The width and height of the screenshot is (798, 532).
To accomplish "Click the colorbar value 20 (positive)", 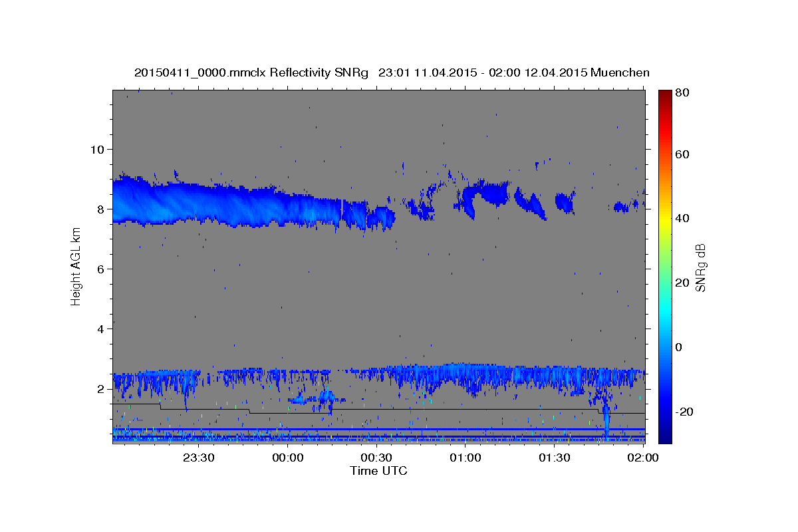I will (682, 283).
